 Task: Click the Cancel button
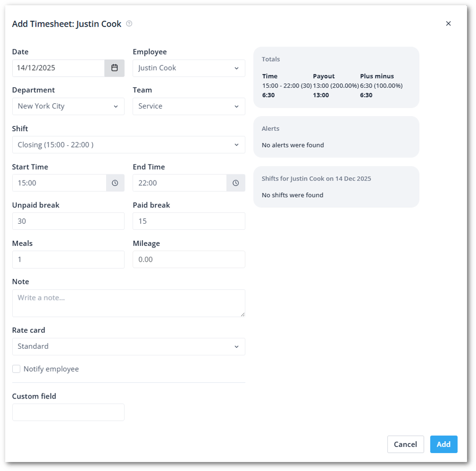[x=405, y=444]
